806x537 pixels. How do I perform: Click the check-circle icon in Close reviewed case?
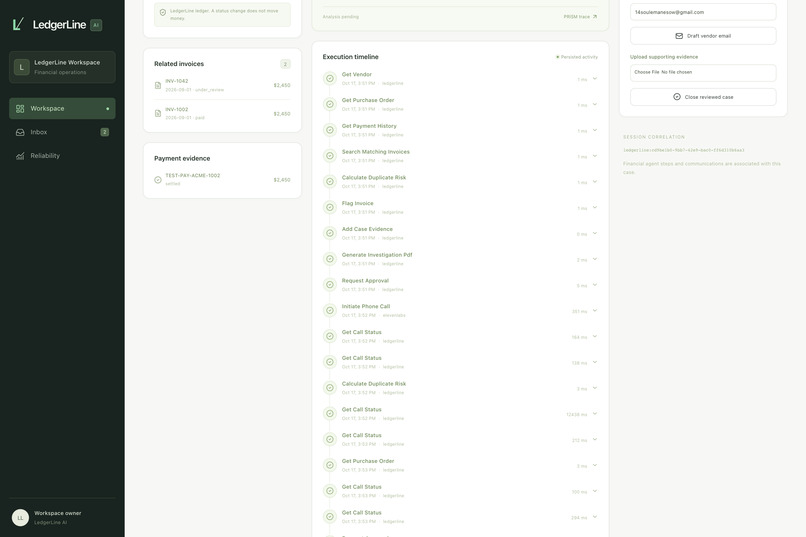pos(677,97)
